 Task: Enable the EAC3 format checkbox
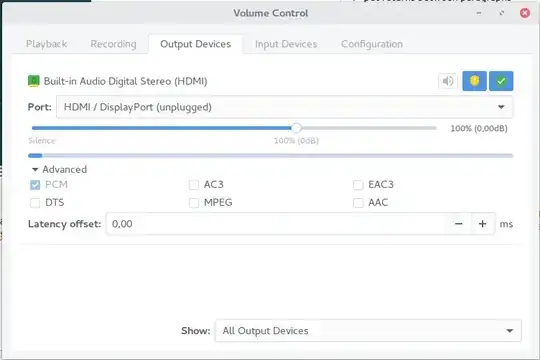click(358, 185)
